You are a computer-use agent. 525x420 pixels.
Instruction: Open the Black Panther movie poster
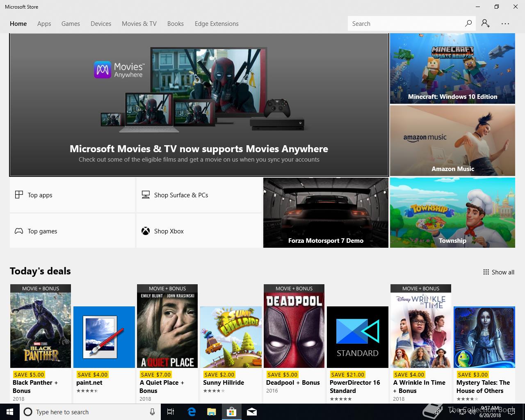pyautogui.click(x=41, y=326)
